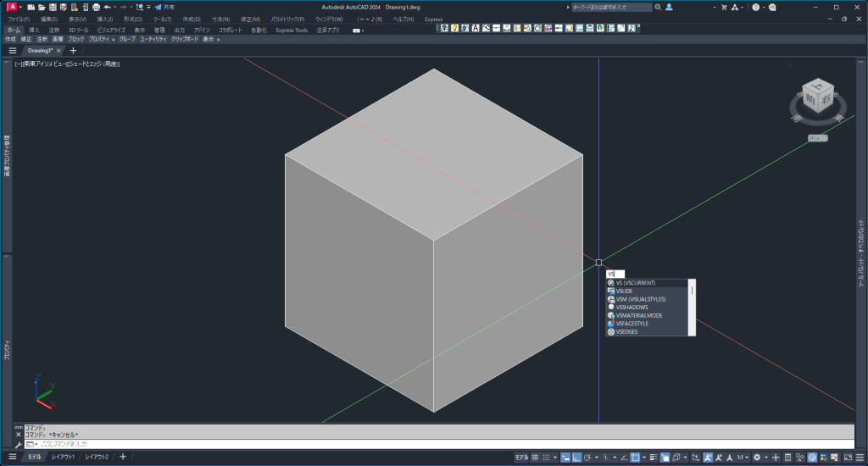Click the Plot (printer) icon
Screen dimensions: 868x466
(96, 7)
